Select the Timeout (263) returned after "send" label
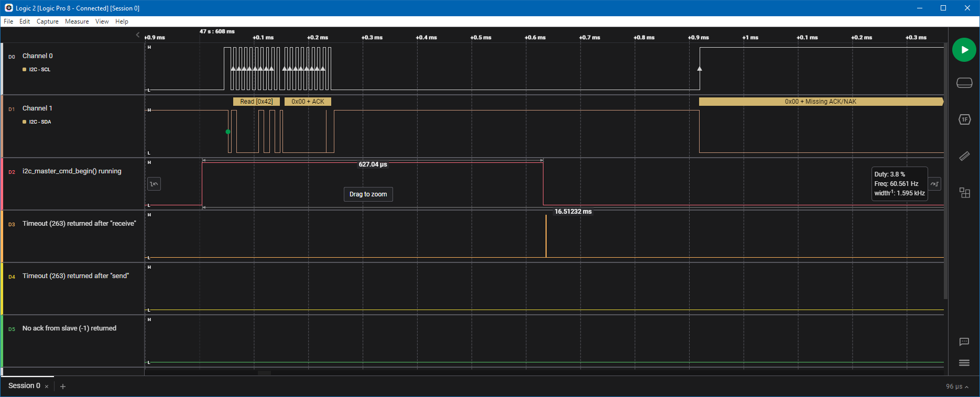Image resolution: width=980 pixels, height=397 pixels. [75, 276]
